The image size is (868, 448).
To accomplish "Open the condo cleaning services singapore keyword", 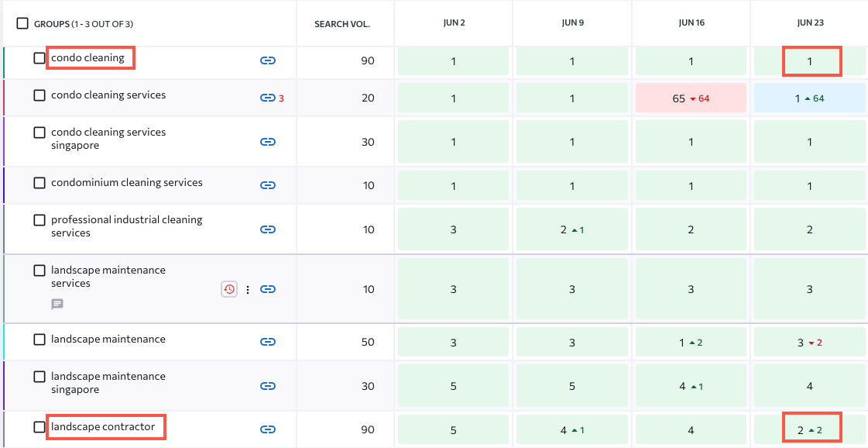I will 108,139.
